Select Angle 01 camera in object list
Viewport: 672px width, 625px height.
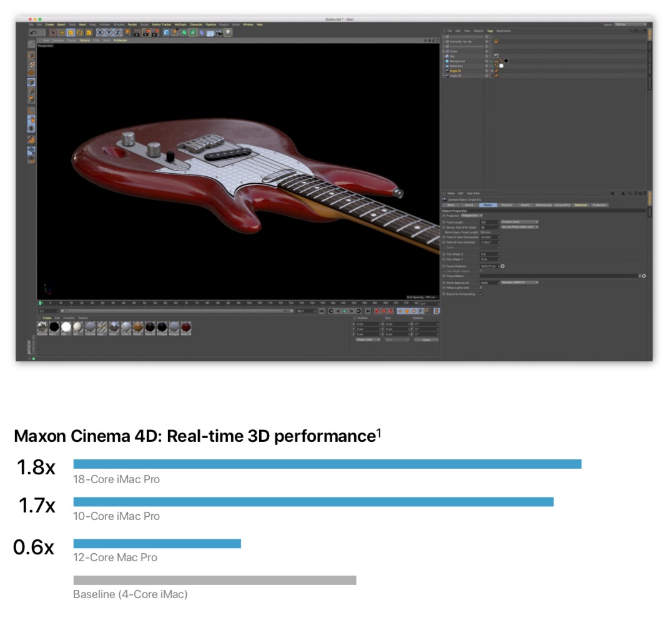point(456,71)
